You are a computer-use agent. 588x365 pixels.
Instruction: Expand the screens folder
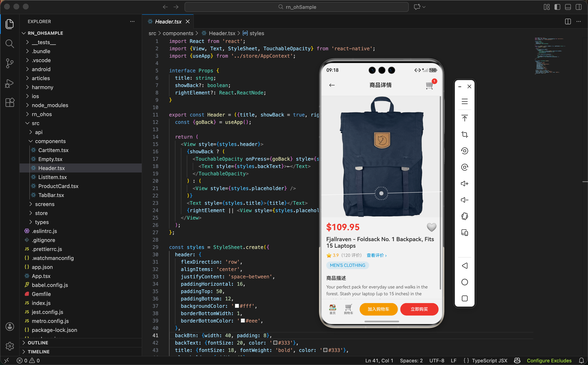[45, 204]
